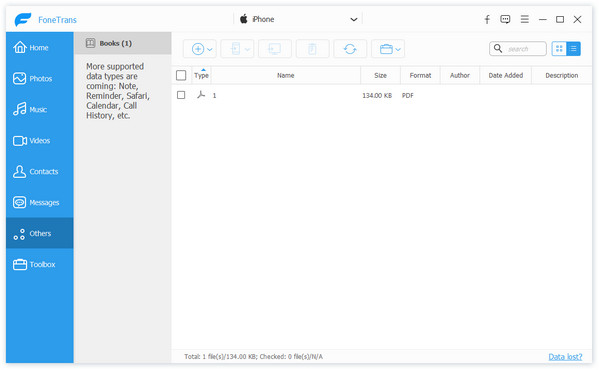This screenshot has height=370, width=599.
Task: Check the box for PDF file 1
Action: 181,95
